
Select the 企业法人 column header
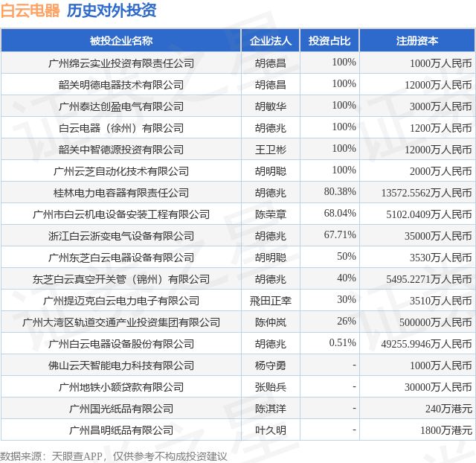(x=271, y=41)
